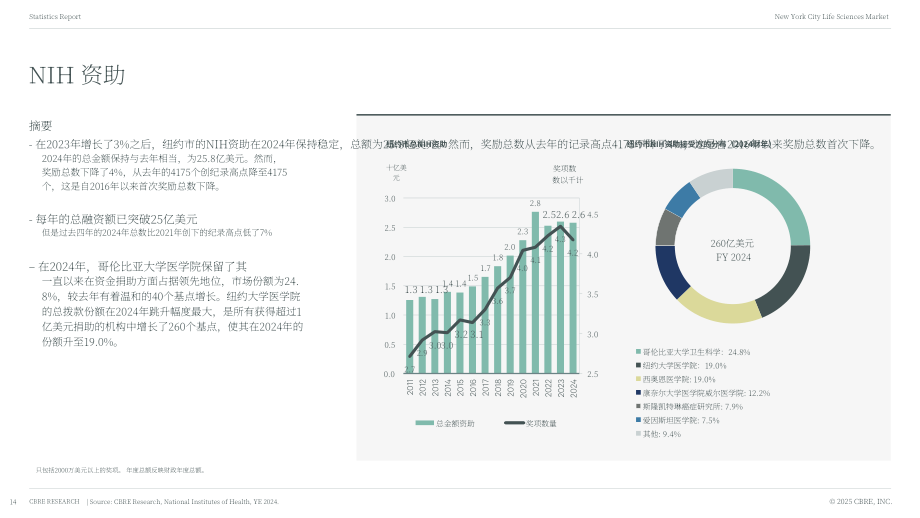Screen dimensions: 920x518
Task: Click the yellow donut chart segment
Action: (x=719, y=309)
